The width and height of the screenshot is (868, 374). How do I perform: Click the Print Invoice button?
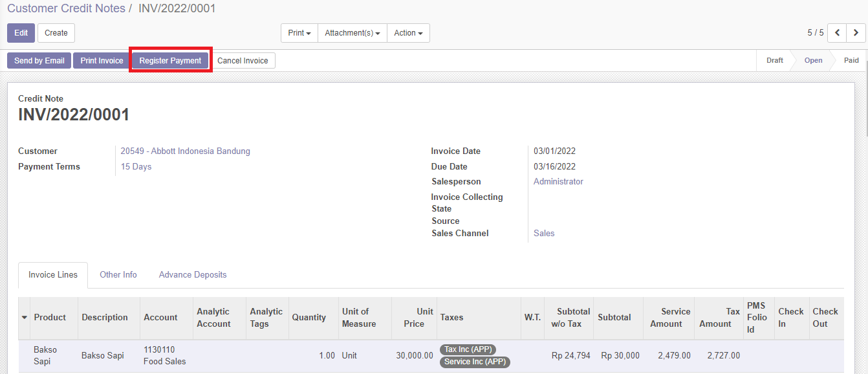(x=102, y=61)
